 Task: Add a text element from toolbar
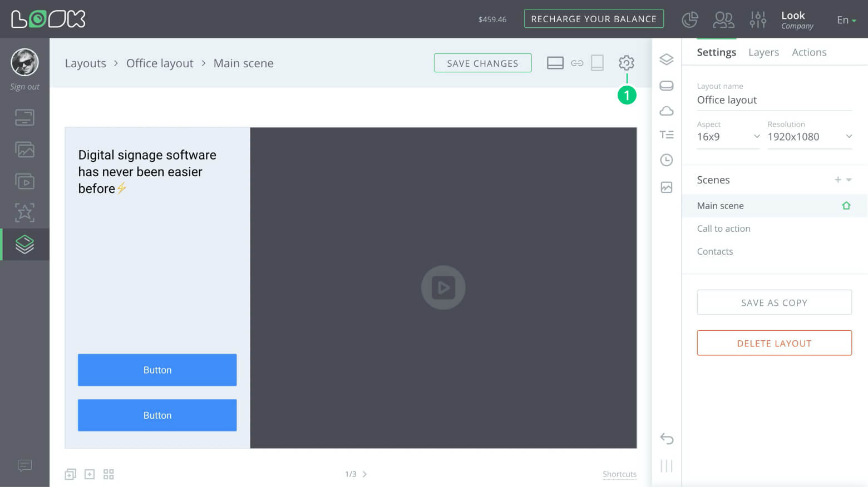pyautogui.click(x=667, y=135)
